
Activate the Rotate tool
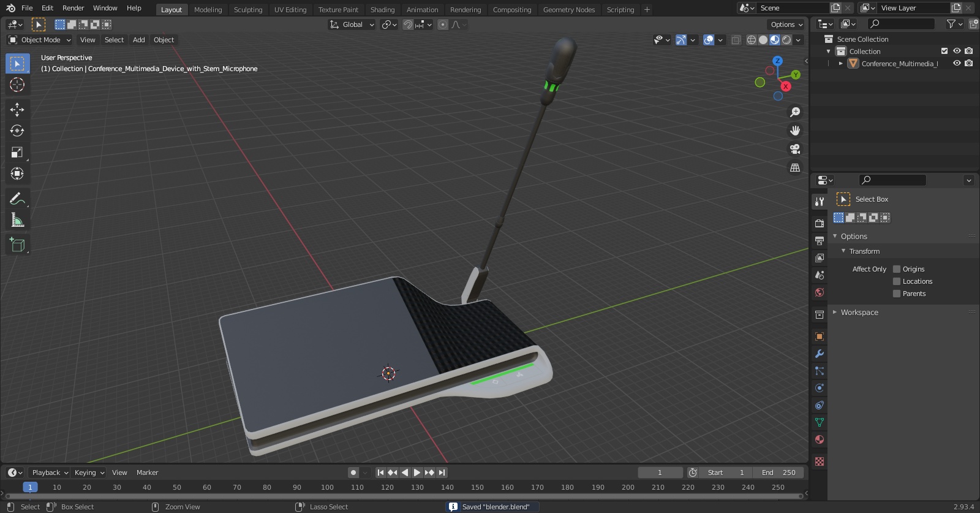(17, 131)
